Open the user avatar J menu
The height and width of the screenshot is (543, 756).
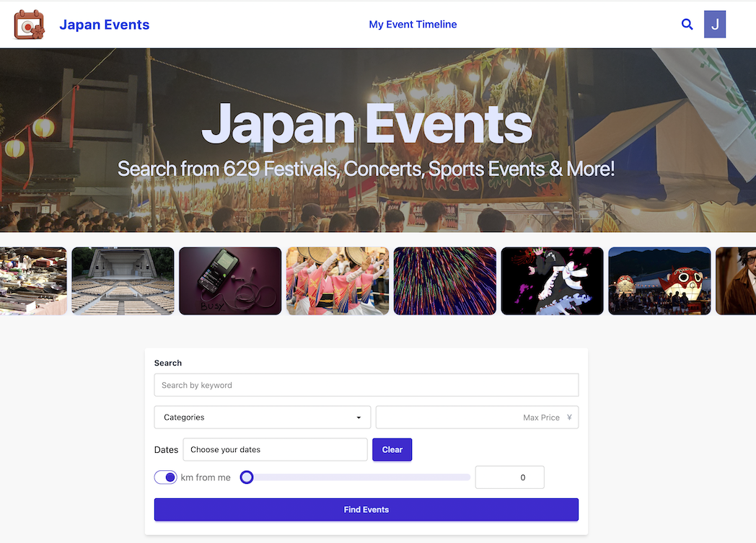click(x=715, y=24)
